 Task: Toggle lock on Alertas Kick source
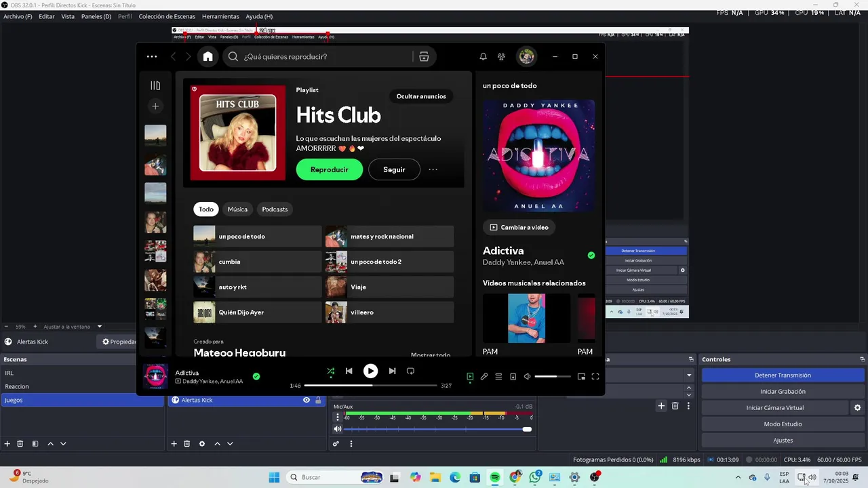pyautogui.click(x=318, y=401)
